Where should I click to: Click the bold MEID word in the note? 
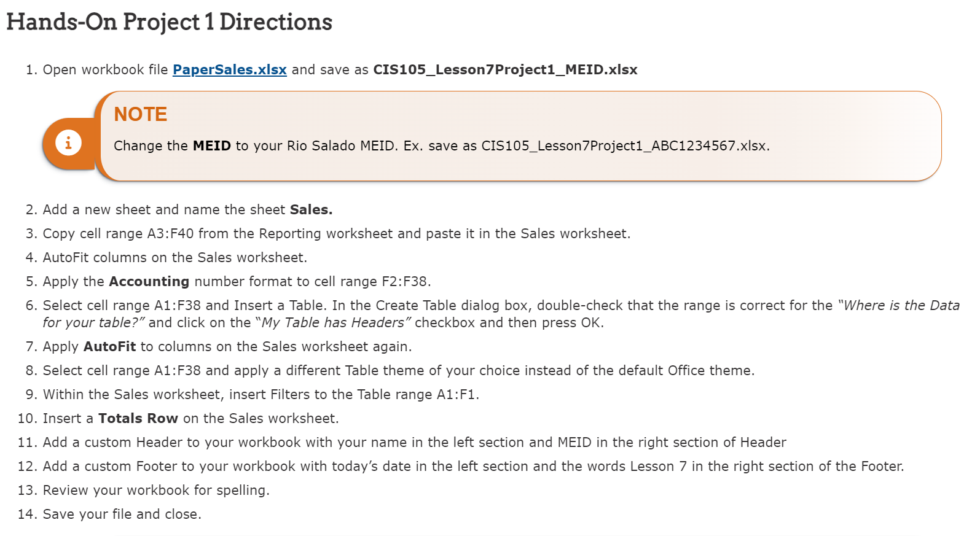pyautogui.click(x=212, y=146)
